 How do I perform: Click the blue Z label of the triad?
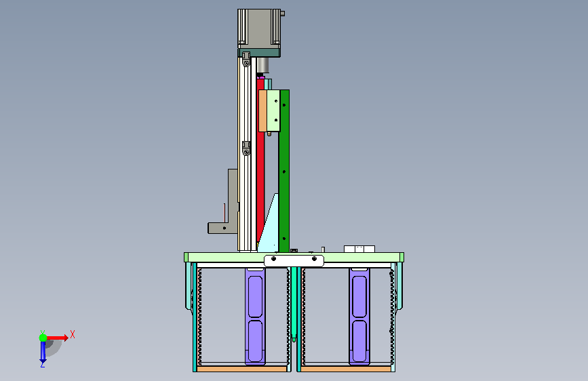pyautogui.click(x=43, y=364)
